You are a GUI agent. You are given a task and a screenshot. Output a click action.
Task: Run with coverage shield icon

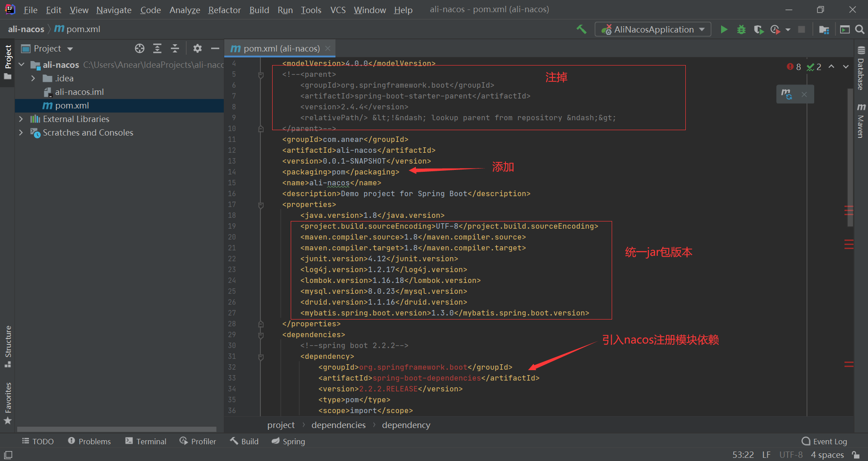tap(759, 29)
